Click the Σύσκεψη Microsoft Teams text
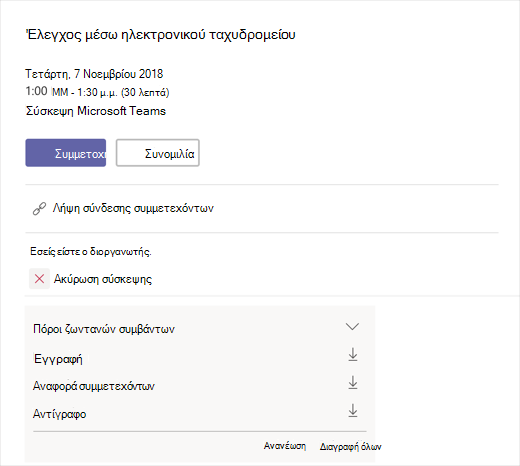Image resolution: width=520 pixels, height=466 pixels. point(96,111)
